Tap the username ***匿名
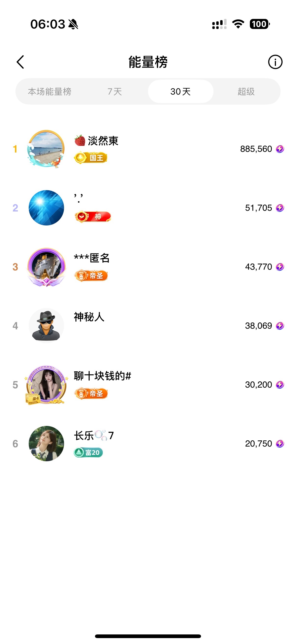Viewport: 296px width, 644px height. 92,258
